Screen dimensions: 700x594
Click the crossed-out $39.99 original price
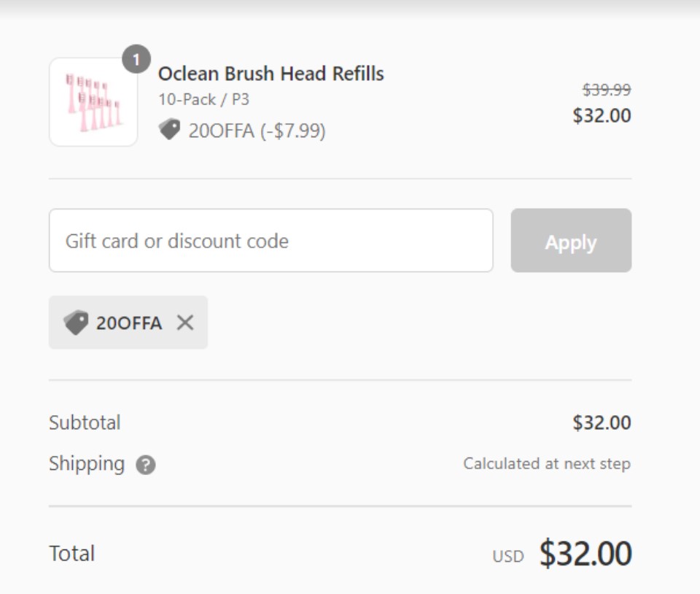[606, 90]
